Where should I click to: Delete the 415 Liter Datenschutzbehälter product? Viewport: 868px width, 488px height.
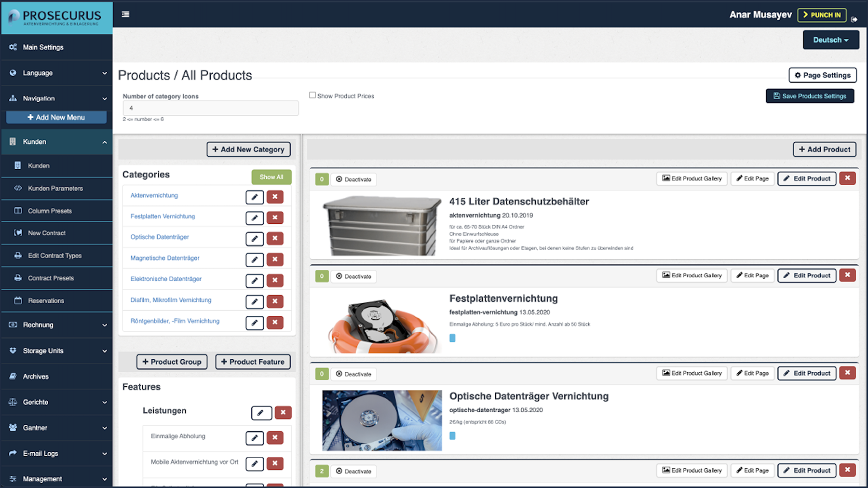pyautogui.click(x=847, y=178)
